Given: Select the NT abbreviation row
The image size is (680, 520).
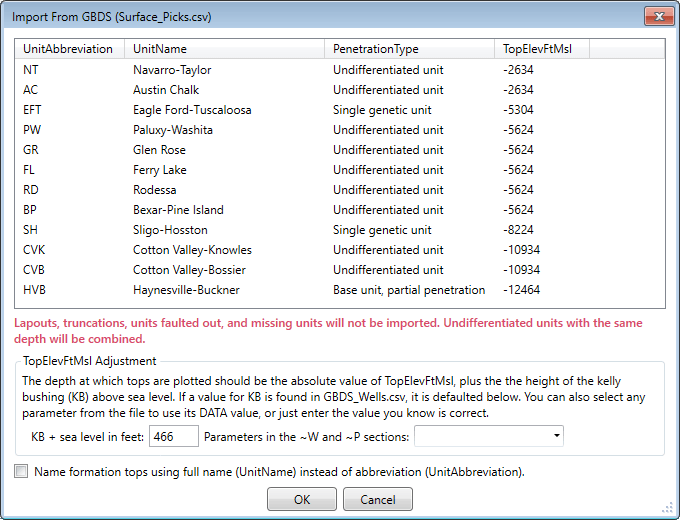Looking at the screenshot, I should coord(31,70).
